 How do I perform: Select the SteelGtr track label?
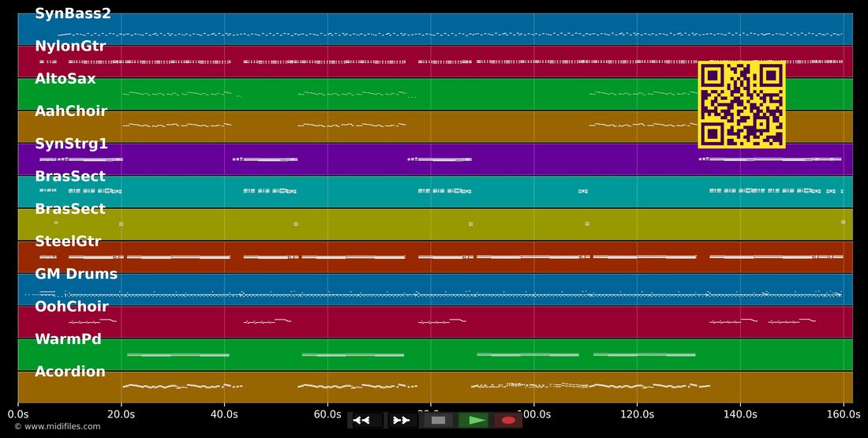pos(68,241)
